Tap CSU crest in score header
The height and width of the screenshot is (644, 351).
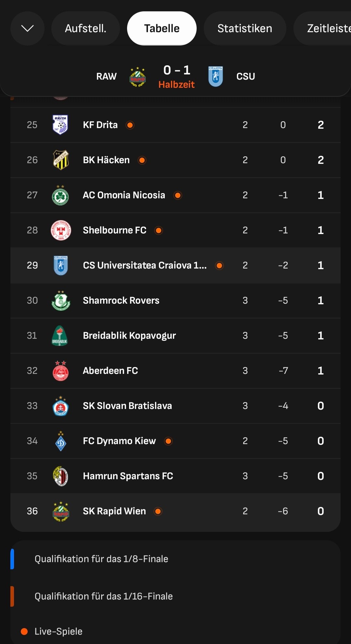(215, 77)
